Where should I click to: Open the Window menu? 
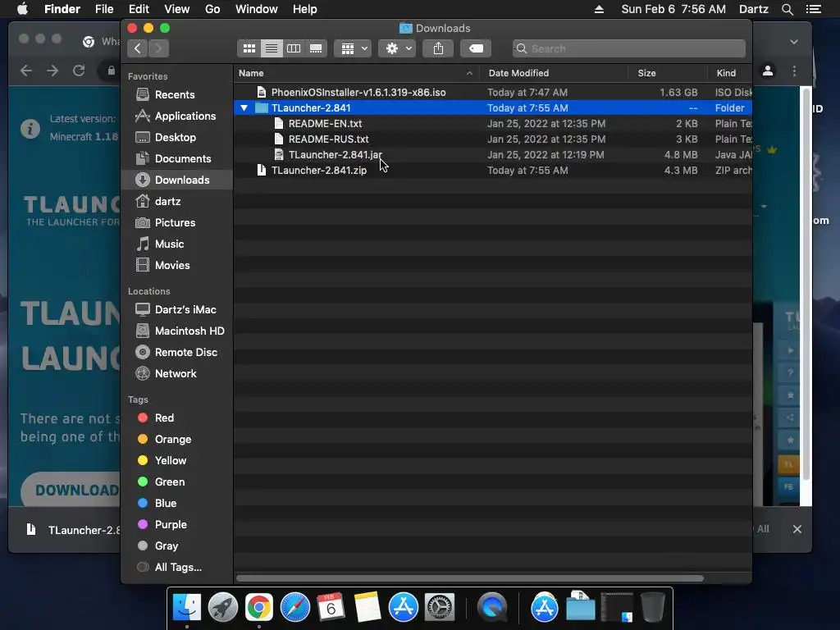click(257, 9)
